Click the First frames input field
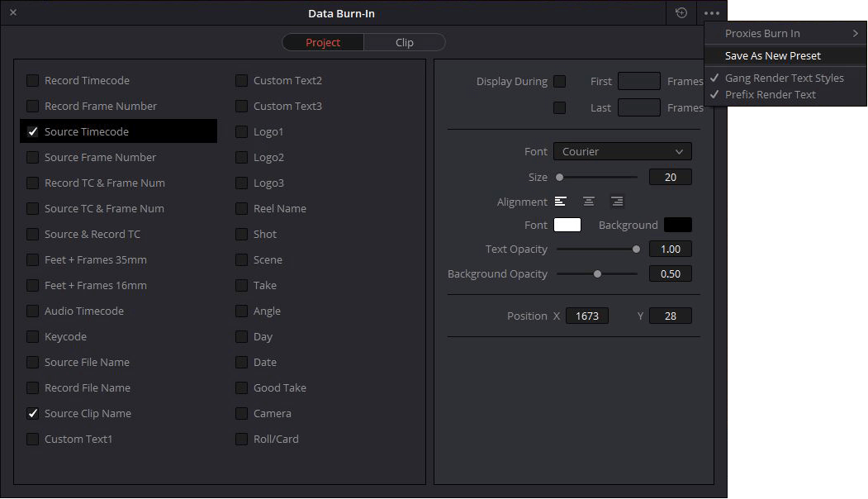The image size is (868, 499). pos(639,82)
